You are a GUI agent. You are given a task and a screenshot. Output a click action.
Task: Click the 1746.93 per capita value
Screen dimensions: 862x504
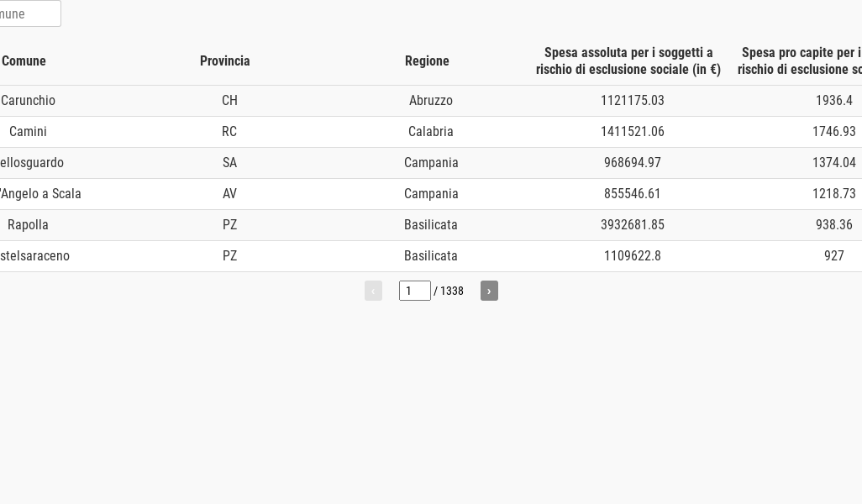[834, 132]
